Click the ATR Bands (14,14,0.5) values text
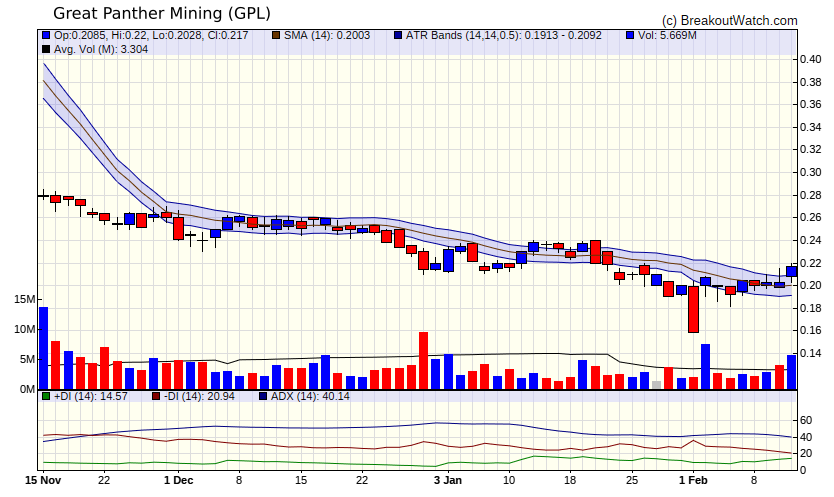The image size is (834, 497). coord(504,35)
